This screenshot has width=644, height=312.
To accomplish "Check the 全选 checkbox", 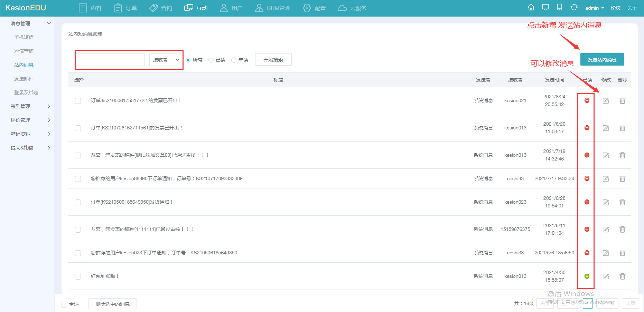I will click(x=65, y=304).
